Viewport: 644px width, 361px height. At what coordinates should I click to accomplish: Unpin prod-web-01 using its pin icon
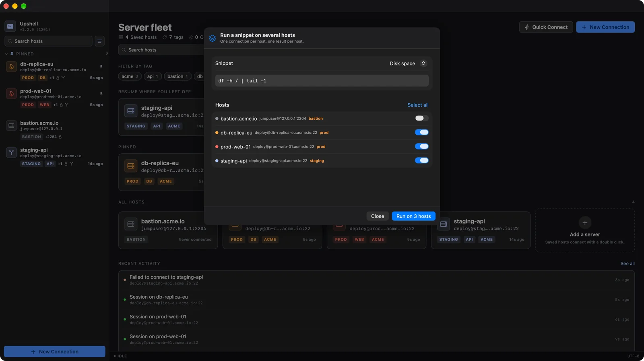point(101,93)
